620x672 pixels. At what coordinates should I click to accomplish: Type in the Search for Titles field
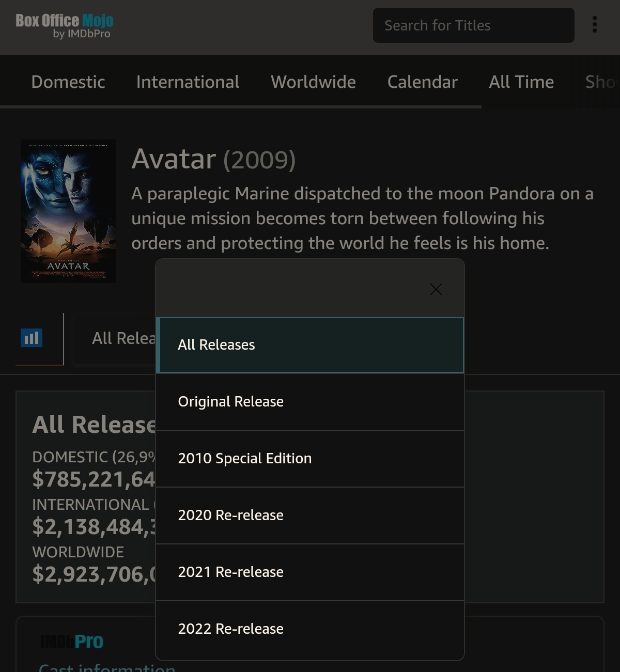(x=473, y=25)
